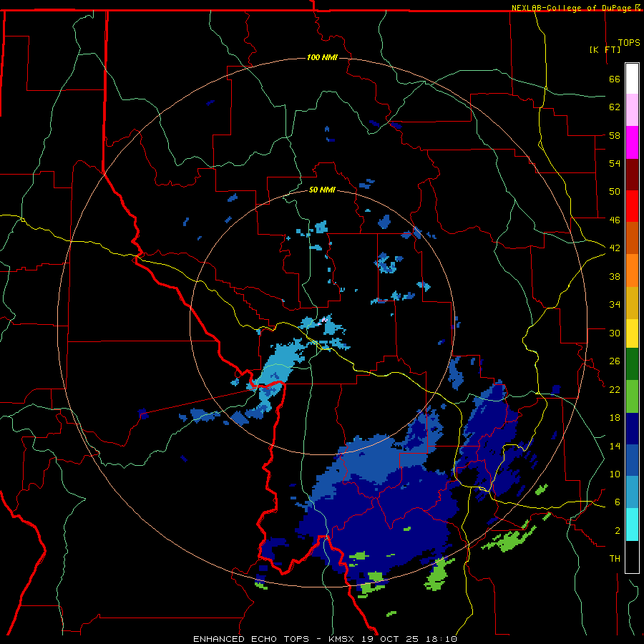Click the dark red 50-54 legend swatch
This screenshot has height=644, width=644.
pyautogui.click(x=632, y=175)
